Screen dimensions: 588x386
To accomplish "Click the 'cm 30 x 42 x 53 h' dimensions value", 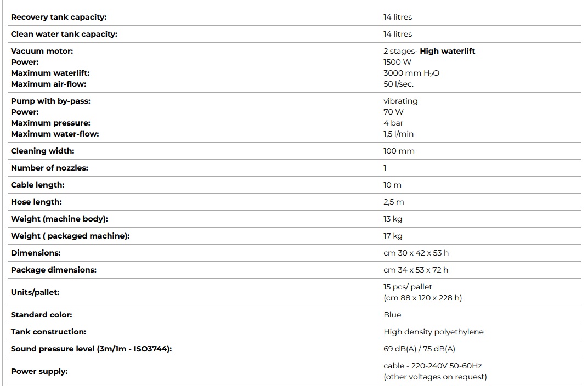I will point(416,253).
